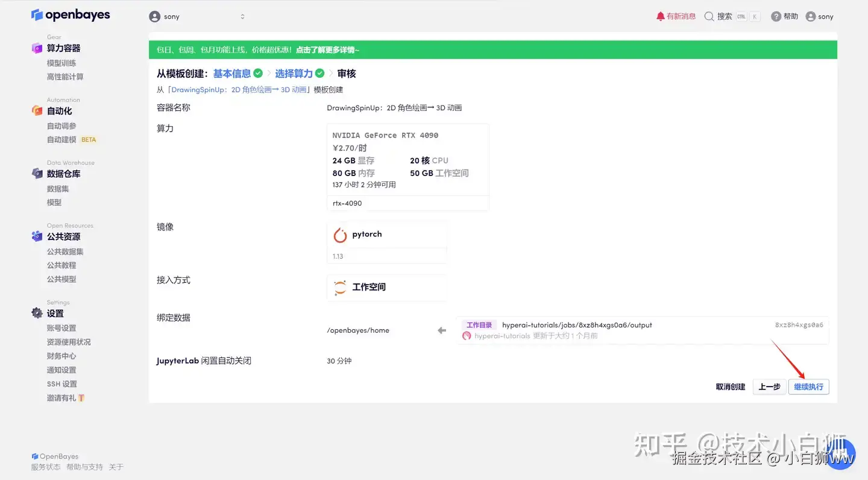Viewport: 868px width, 480px height.
Task: Click the bell icon for new messages
Action: click(660, 16)
